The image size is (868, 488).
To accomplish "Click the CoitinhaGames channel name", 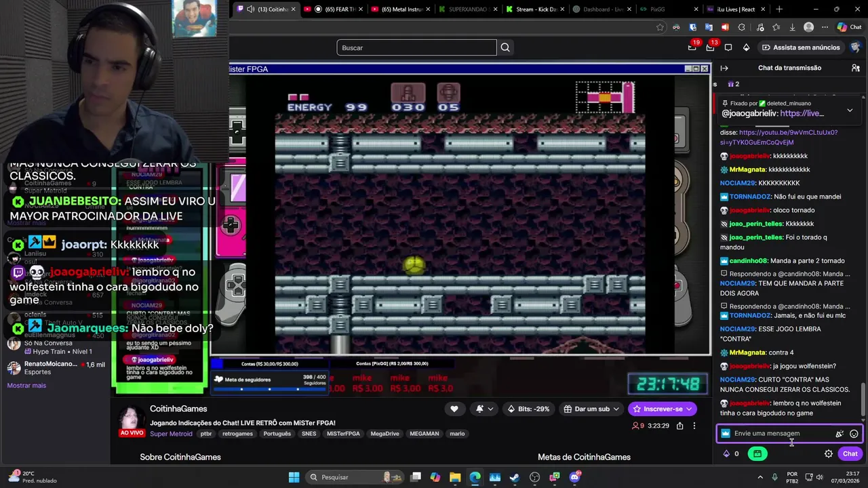I will click(x=178, y=409).
